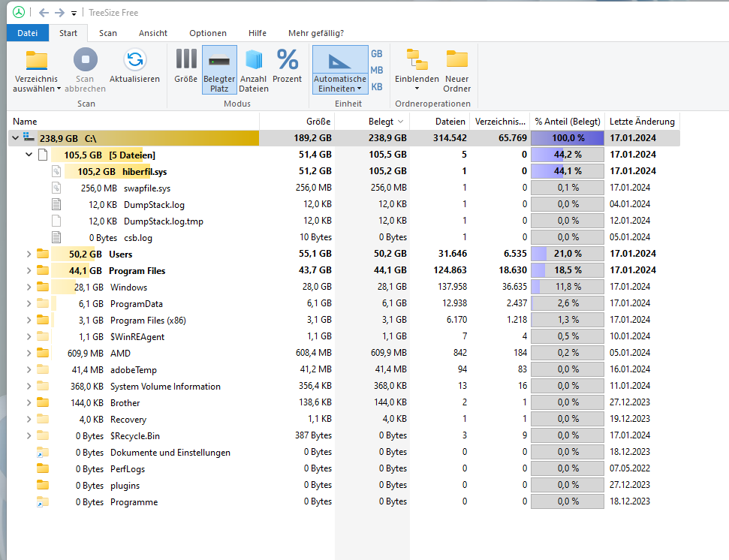Click the 100,0 % bar for C:\

tap(567, 138)
